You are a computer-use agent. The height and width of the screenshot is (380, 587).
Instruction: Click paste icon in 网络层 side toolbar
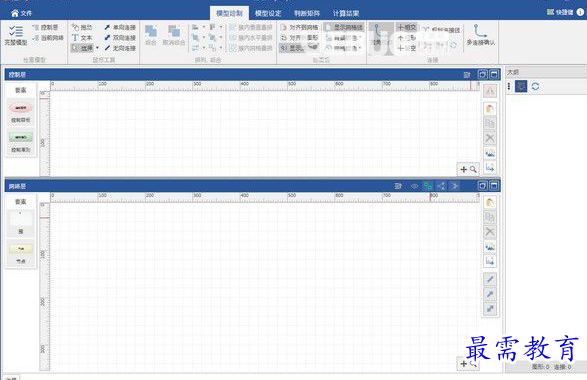(x=490, y=202)
